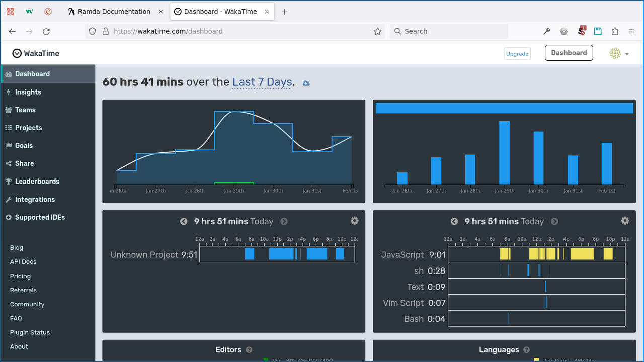The image size is (644, 362).
Task: Select the Dashboard - WakaTime browser tab
Action: (222, 11)
